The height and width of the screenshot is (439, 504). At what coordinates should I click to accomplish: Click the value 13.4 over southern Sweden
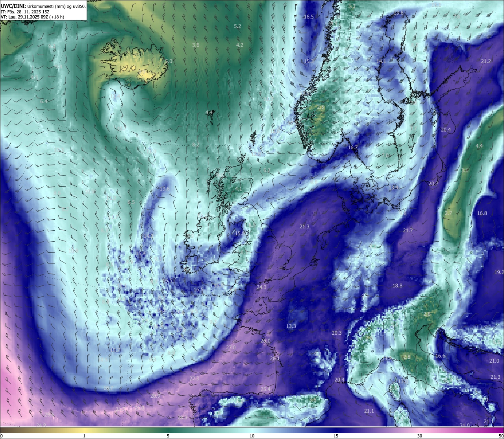[394, 188]
